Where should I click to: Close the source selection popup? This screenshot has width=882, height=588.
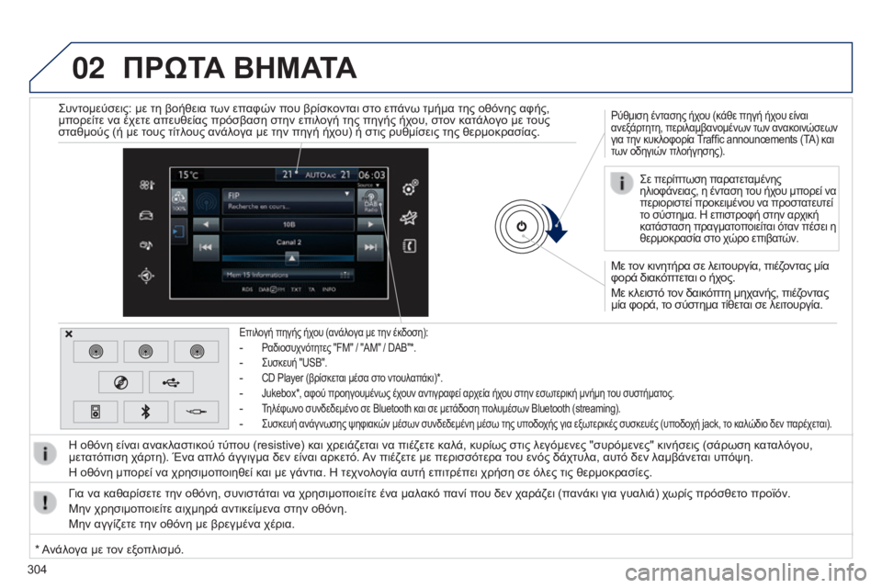click(69, 334)
